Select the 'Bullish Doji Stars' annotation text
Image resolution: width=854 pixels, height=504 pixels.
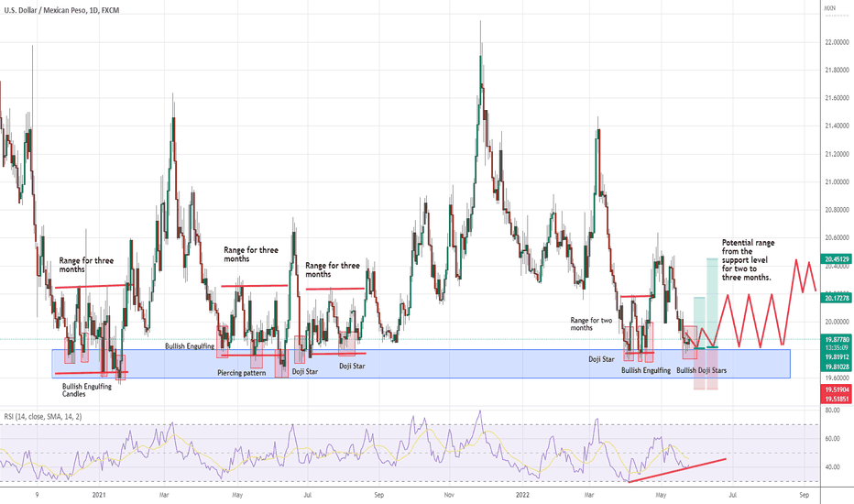click(x=702, y=370)
